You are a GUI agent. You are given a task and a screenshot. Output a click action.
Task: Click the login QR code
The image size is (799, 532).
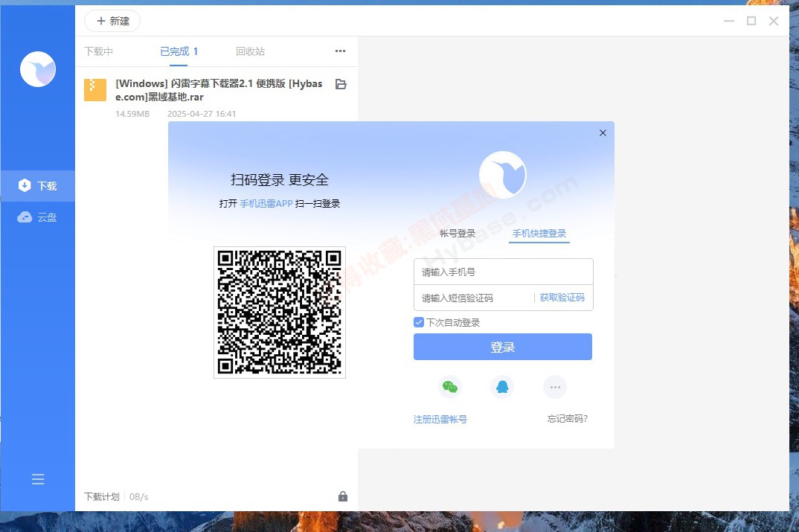(x=280, y=313)
